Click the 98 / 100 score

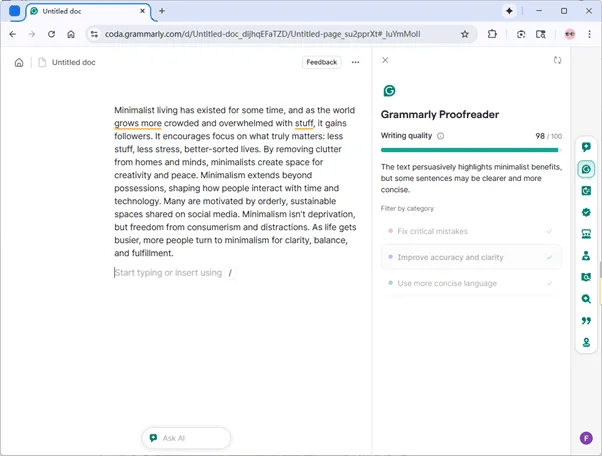coord(548,136)
